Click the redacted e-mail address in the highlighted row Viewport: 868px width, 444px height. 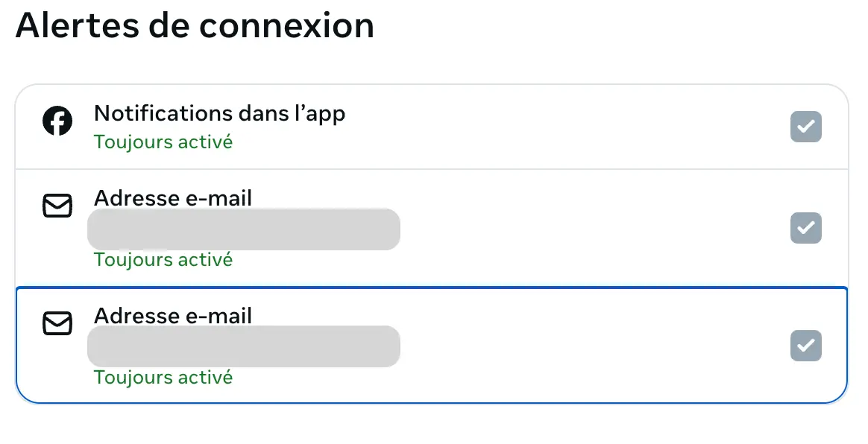click(x=243, y=346)
